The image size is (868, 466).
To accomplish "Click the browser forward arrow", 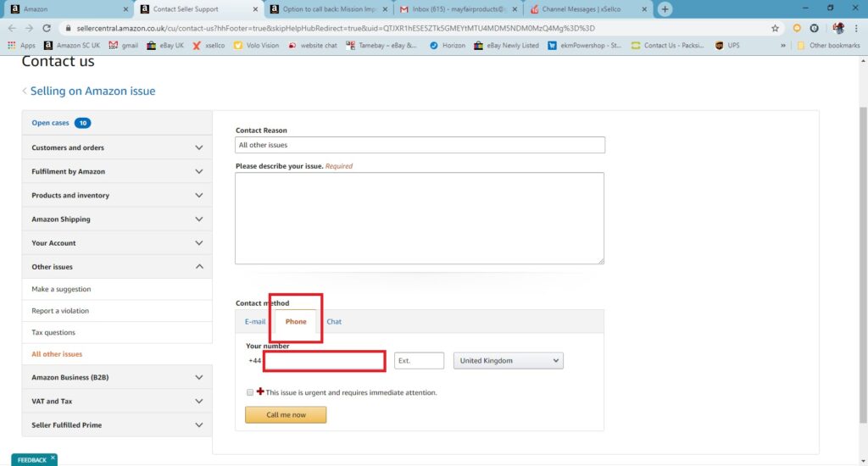I will click(29, 28).
